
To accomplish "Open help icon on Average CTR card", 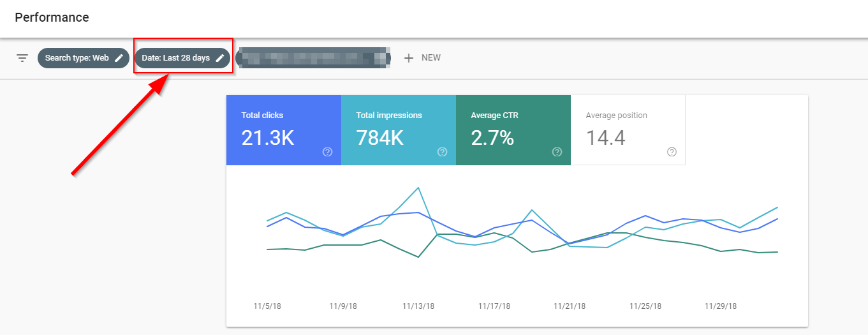I will pyautogui.click(x=557, y=152).
